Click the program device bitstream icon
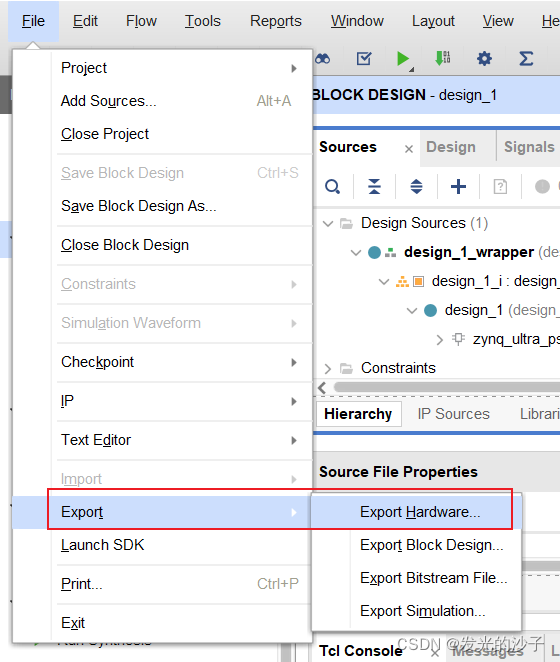The width and height of the screenshot is (560, 662). 443,58
